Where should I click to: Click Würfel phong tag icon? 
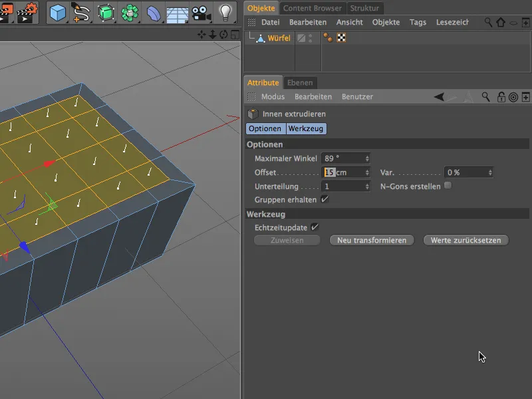328,38
